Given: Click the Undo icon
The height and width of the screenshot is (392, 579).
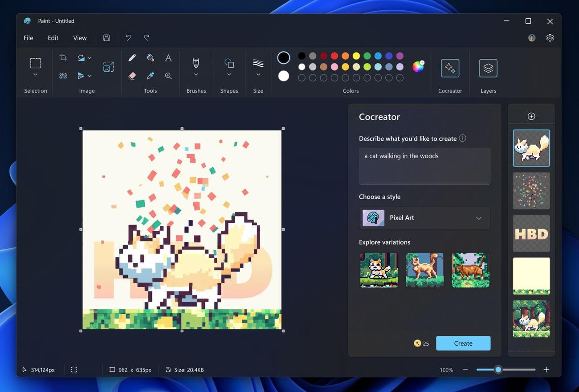Looking at the screenshot, I should coord(128,38).
